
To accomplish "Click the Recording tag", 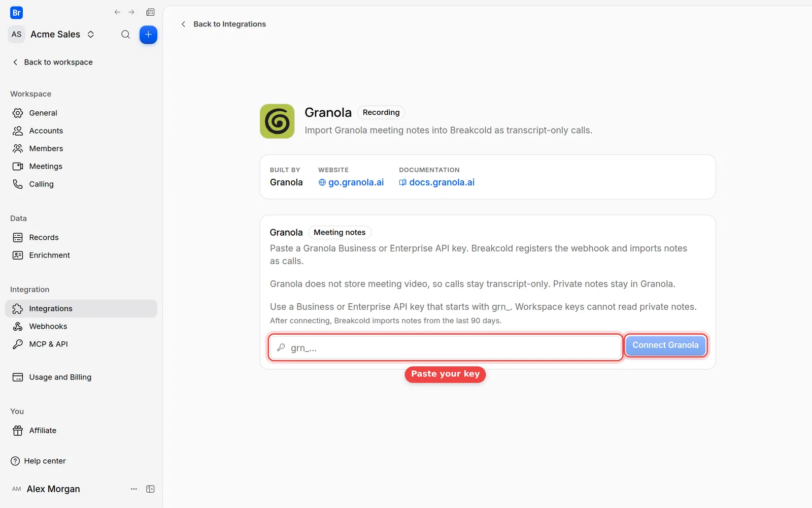I will click(x=381, y=112).
